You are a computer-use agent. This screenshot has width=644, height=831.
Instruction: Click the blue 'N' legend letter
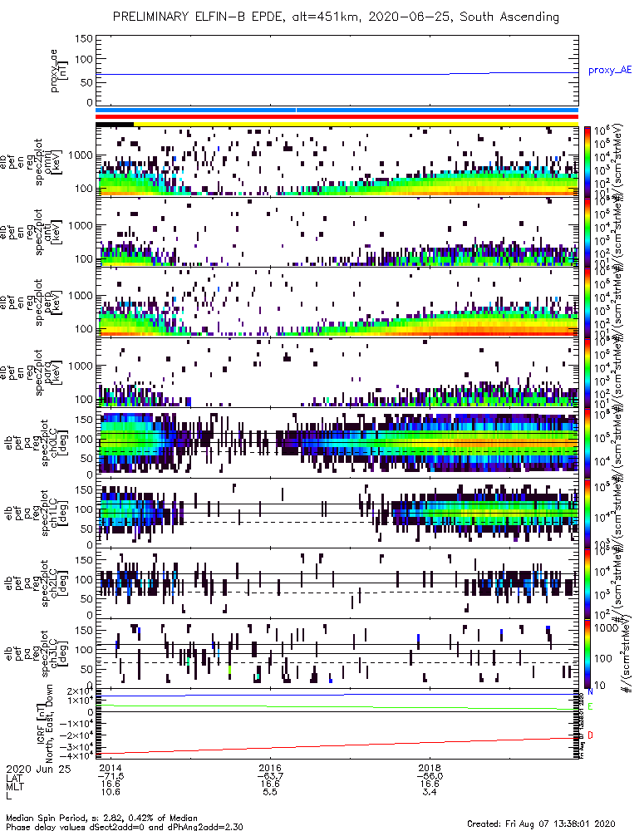(x=590, y=692)
